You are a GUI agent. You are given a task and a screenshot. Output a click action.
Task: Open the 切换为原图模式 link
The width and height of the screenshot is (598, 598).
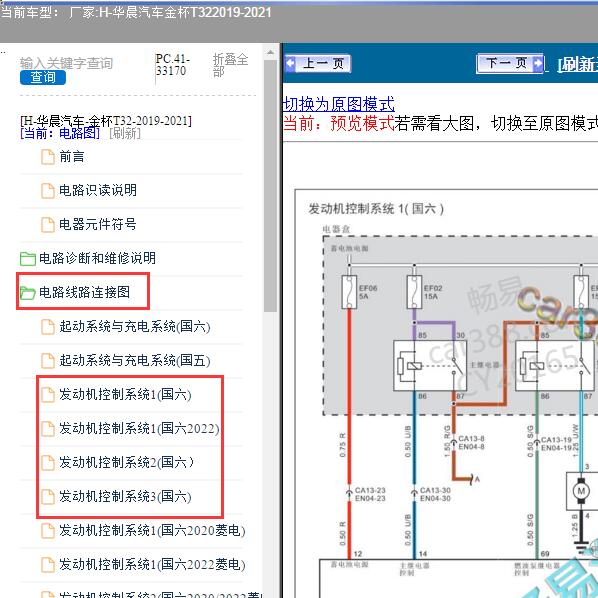[339, 104]
